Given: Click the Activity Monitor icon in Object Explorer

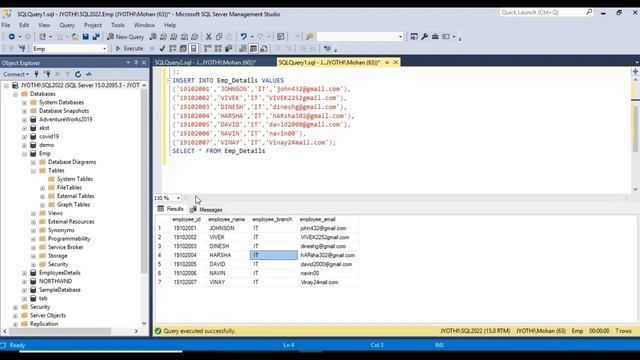Looking at the screenshot, I should [89, 74].
